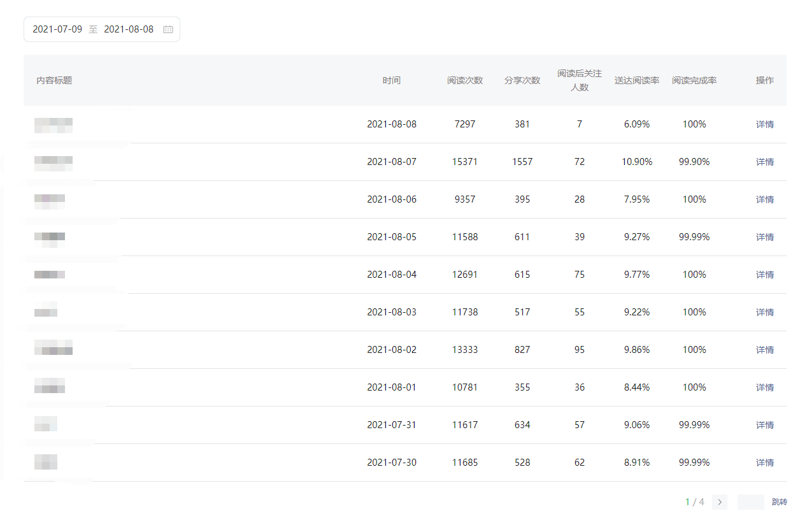Go to next page using arrow button
The height and width of the screenshot is (532, 807).
(720, 502)
